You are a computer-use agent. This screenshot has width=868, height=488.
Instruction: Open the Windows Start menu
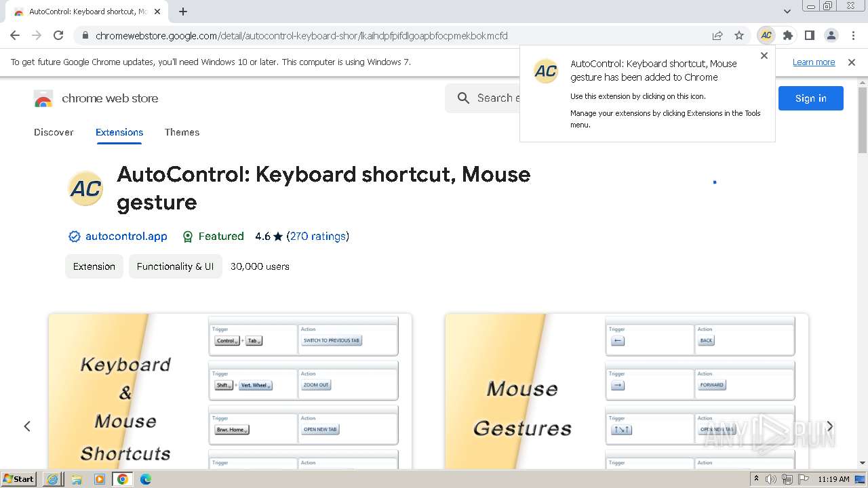(x=19, y=479)
